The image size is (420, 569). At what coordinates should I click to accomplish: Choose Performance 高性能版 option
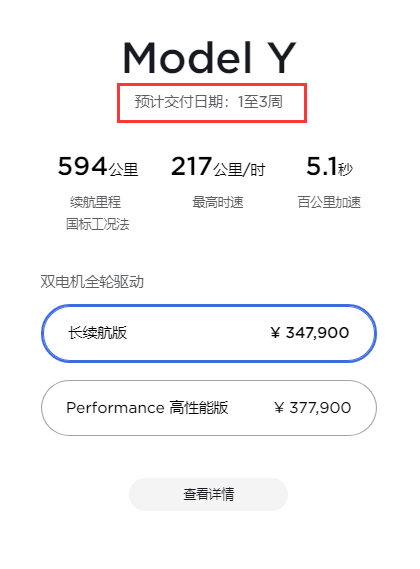pyautogui.click(x=209, y=408)
